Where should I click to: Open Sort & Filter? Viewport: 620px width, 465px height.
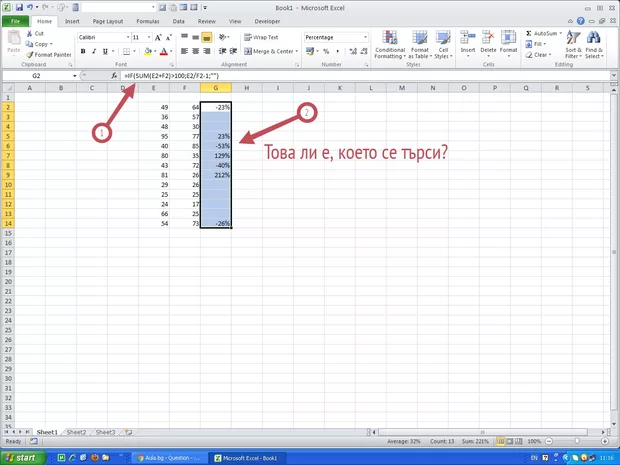pyautogui.click(x=573, y=45)
